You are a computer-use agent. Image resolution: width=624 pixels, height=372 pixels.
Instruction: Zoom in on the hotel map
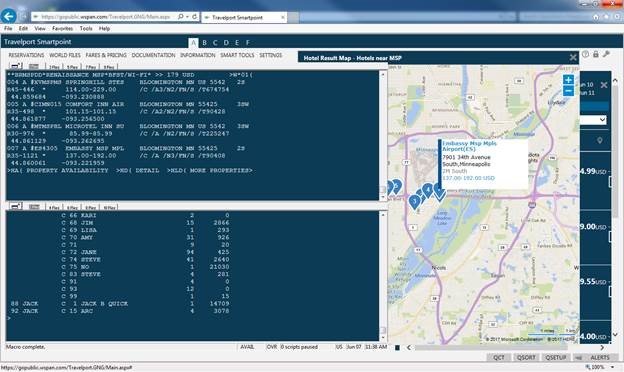click(x=568, y=80)
